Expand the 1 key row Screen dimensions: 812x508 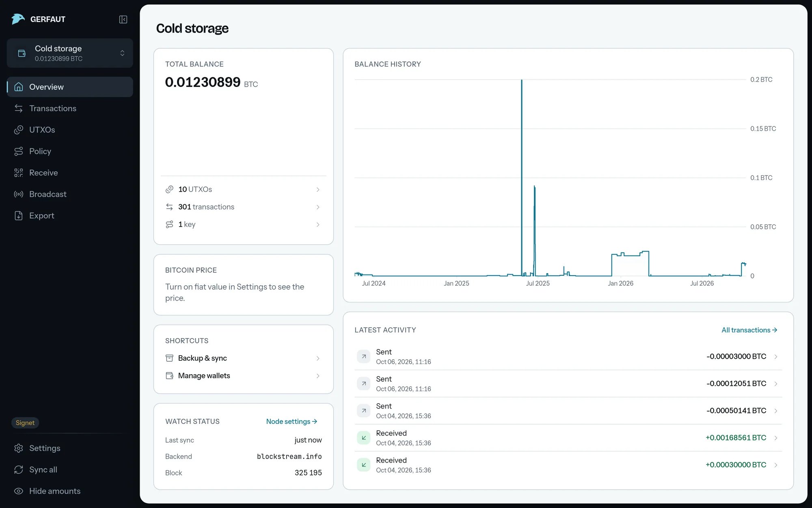[243, 224]
